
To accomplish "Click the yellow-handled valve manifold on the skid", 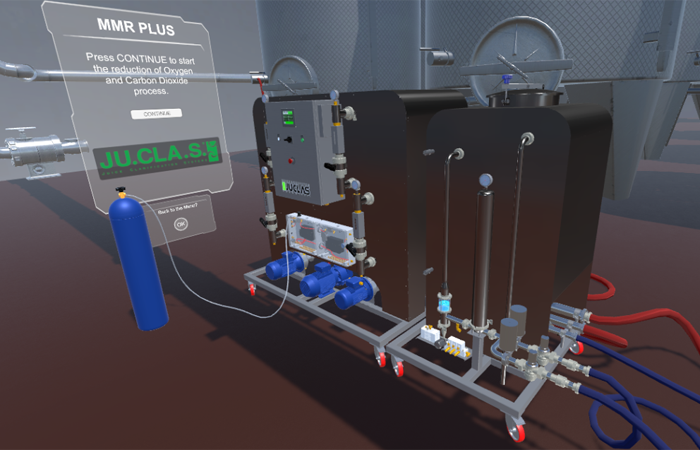I will pos(458,347).
